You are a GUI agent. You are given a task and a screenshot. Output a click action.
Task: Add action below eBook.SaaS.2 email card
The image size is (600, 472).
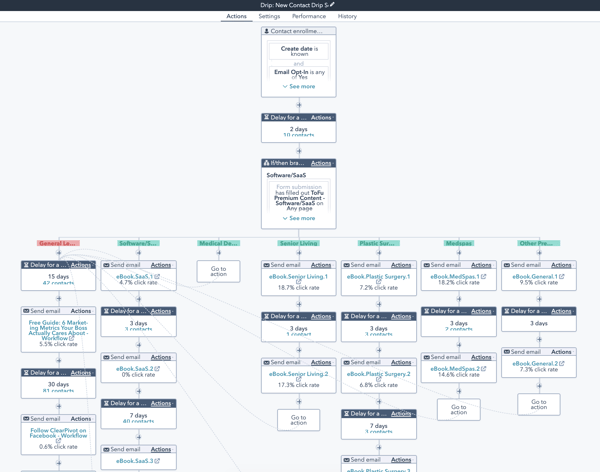pos(139,391)
